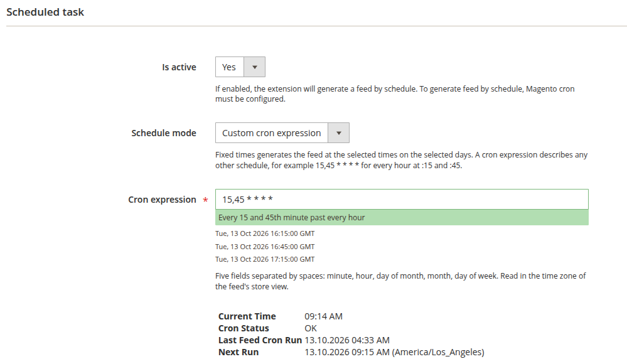
Task: Select the Cron expression field label
Action: (162, 200)
